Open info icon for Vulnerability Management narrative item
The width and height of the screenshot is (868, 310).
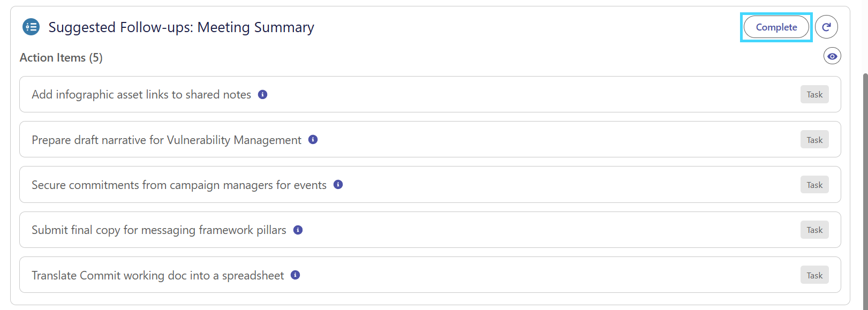coord(313,139)
